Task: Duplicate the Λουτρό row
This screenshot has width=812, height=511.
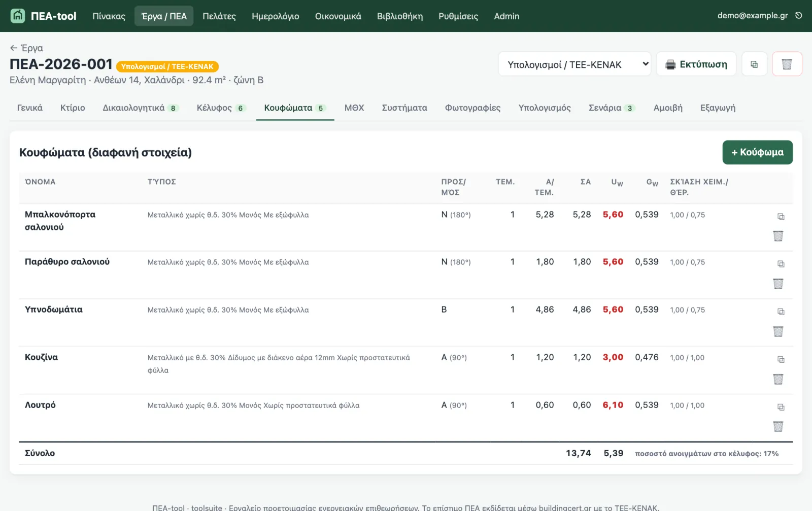Action: coord(781,407)
